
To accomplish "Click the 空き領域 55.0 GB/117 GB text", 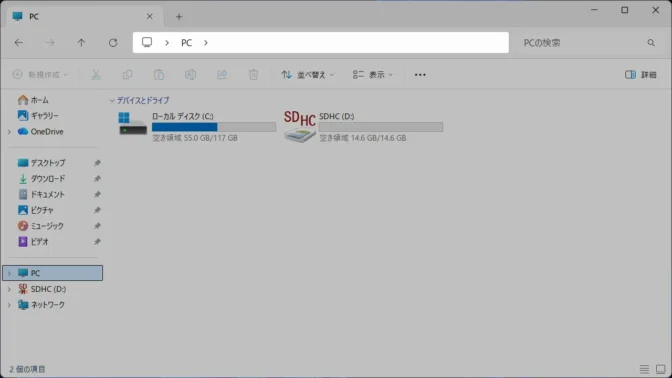I will [x=195, y=138].
